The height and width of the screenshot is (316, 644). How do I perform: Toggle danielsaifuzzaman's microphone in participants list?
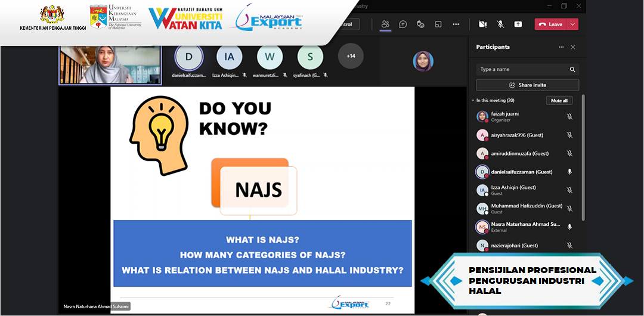coord(569,172)
